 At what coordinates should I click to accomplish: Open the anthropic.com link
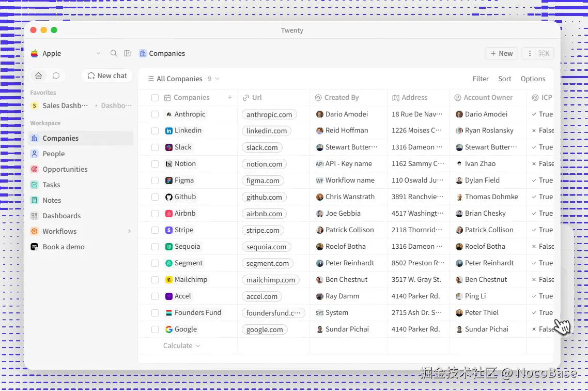point(269,114)
